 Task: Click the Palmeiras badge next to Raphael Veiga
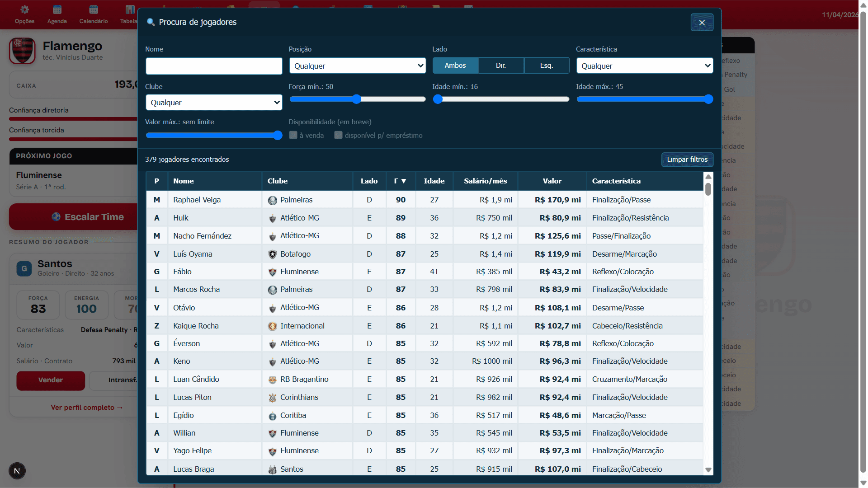[x=272, y=200]
